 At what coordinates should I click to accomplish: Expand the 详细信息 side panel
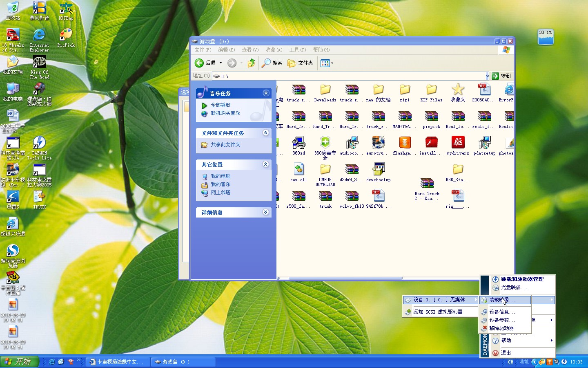pyautogui.click(x=266, y=212)
